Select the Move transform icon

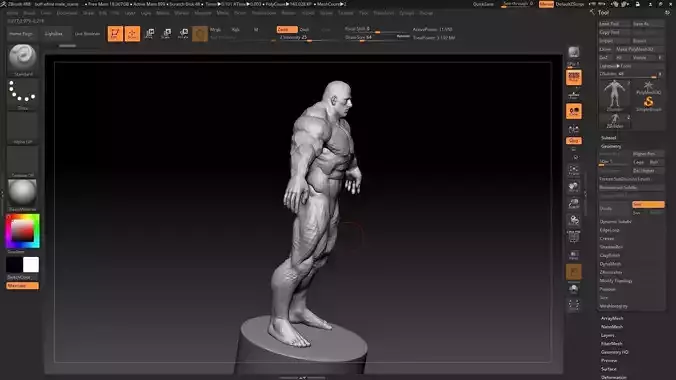150,34
